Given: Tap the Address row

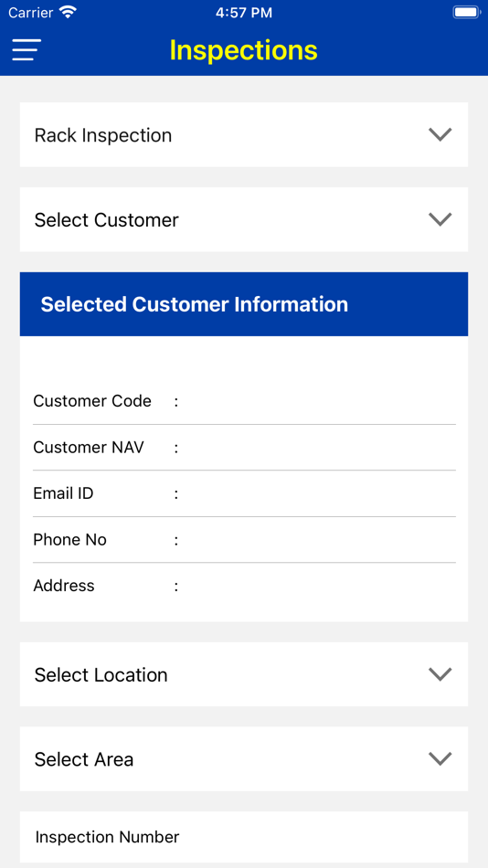Looking at the screenshot, I should coord(244,586).
